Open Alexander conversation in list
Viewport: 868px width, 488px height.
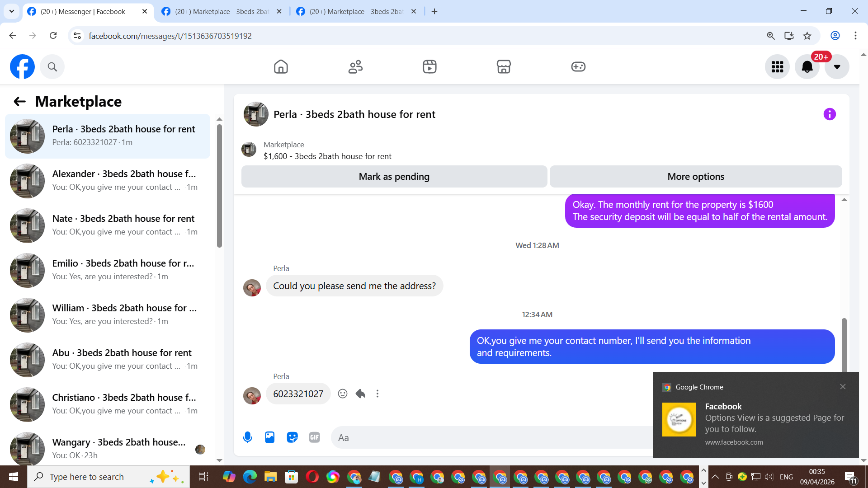108,181
